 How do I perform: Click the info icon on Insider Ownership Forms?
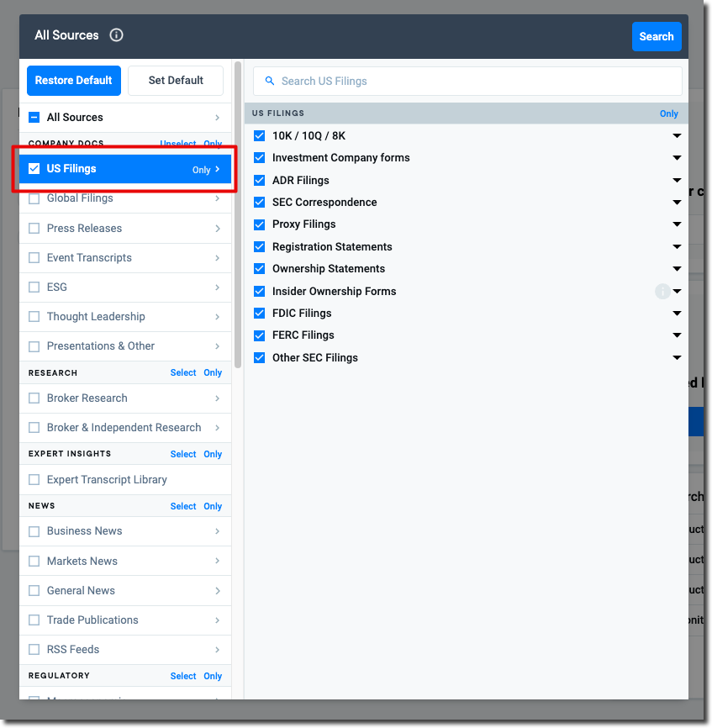[662, 291]
